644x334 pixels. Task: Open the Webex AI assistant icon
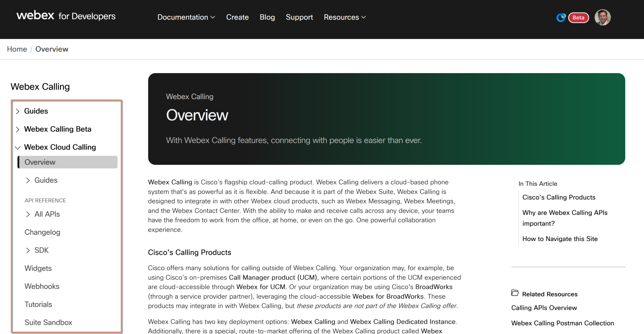coord(561,18)
